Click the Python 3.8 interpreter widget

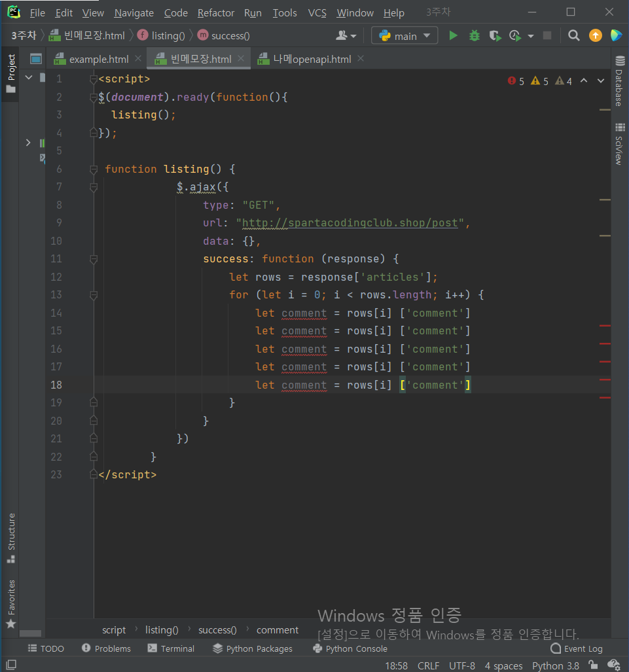click(555, 665)
